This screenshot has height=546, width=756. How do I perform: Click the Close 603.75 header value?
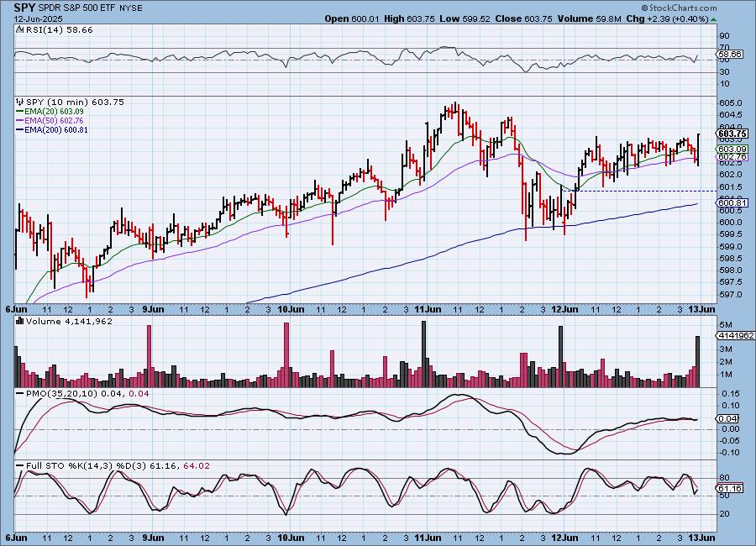[x=523, y=18]
